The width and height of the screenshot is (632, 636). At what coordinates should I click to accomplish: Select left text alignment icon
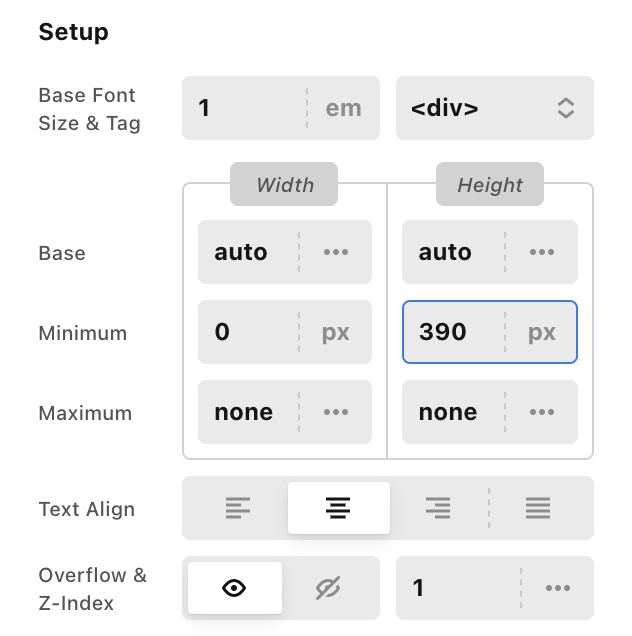click(x=237, y=508)
